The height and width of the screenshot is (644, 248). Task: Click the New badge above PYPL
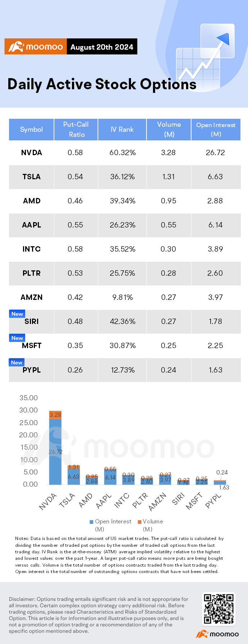click(17, 362)
